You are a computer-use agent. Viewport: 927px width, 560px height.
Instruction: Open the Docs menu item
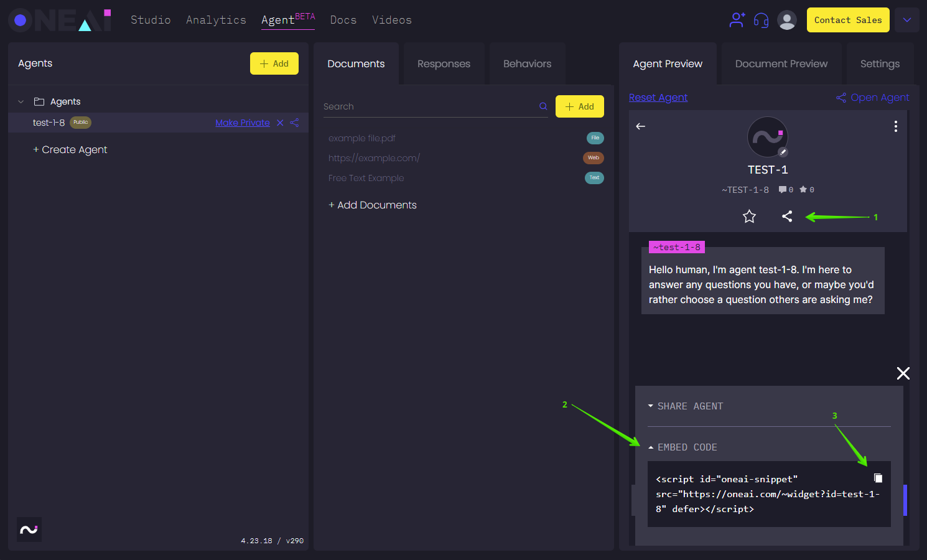click(x=343, y=20)
